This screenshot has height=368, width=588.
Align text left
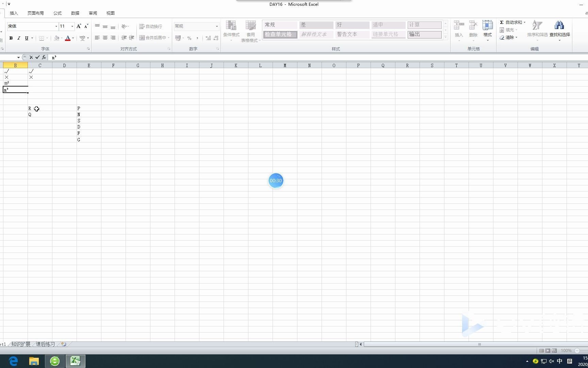(97, 38)
